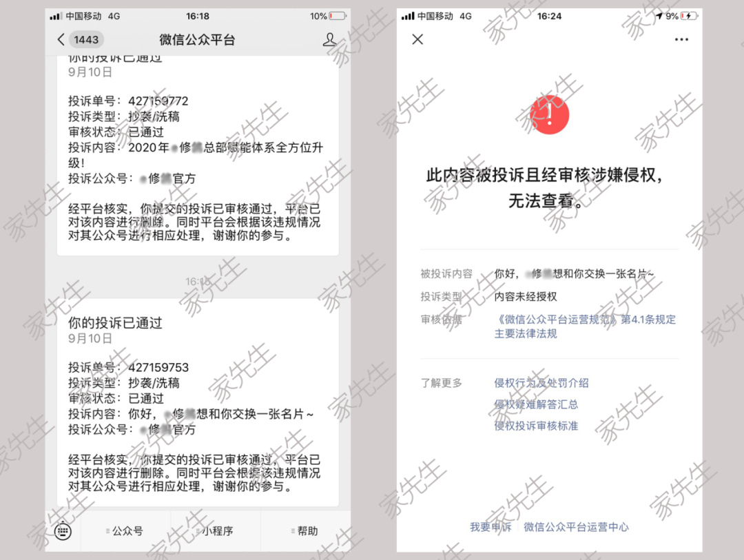Tap the 了解更多 label
Screen dimensions: 744x560
click(442, 383)
